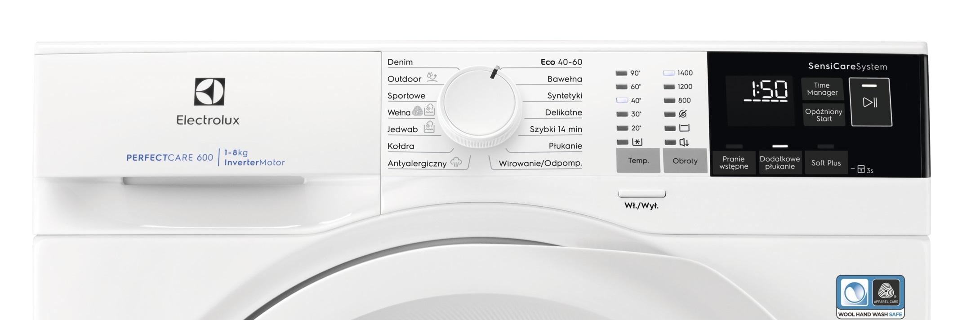Viewport: 980px width, 320px height.
Task: Click the Outdoor program icon
Action: tap(432, 77)
